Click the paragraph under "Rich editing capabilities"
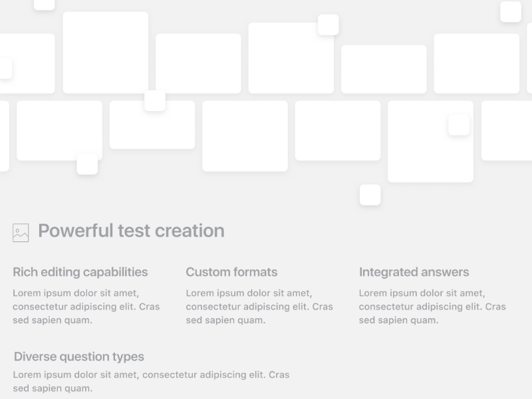The height and width of the screenshot is (399, 532). pyautogui.click(x=86, y=307)
